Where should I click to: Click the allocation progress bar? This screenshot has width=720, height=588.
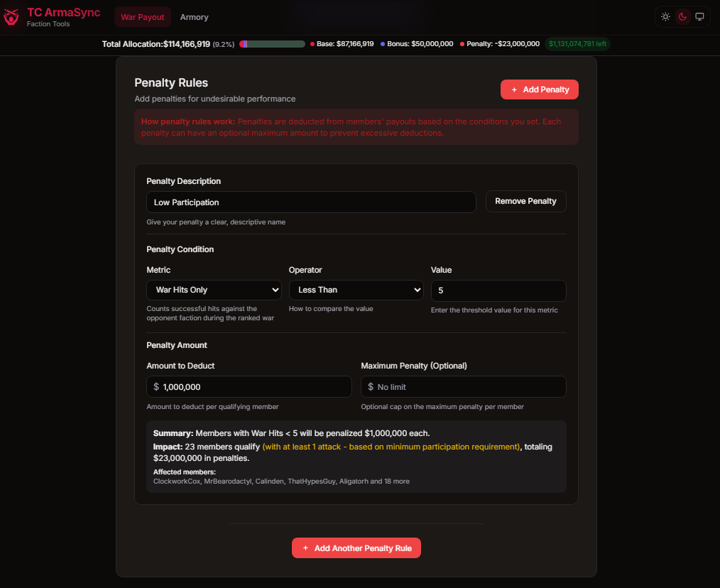click(x=272, y=44)
